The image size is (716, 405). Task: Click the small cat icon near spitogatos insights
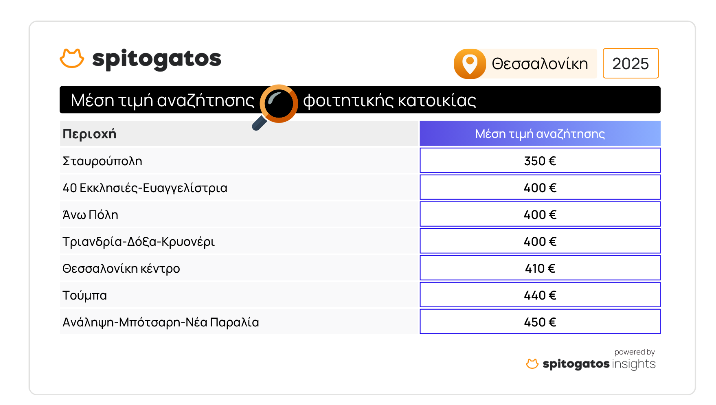tap(532, 364)
